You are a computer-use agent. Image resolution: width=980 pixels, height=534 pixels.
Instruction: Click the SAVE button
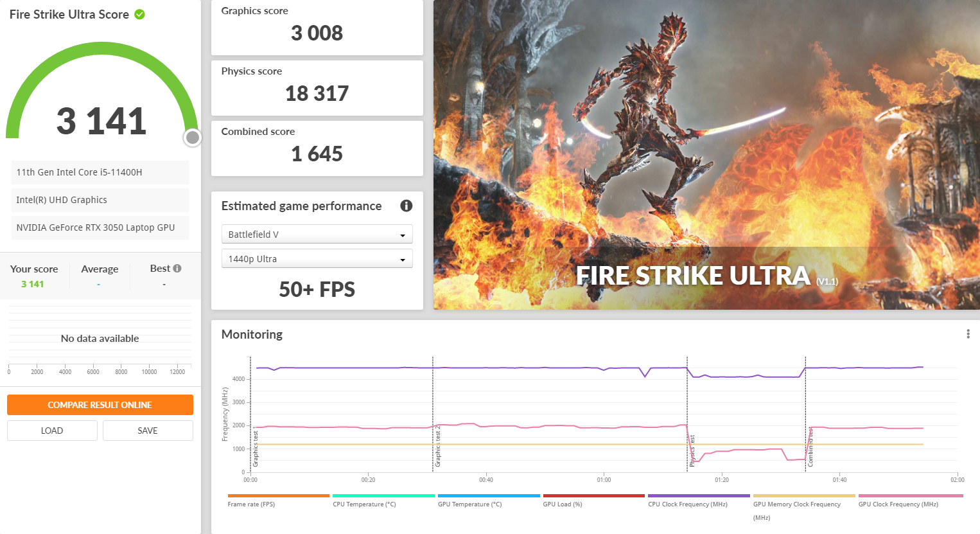(148, 431)
